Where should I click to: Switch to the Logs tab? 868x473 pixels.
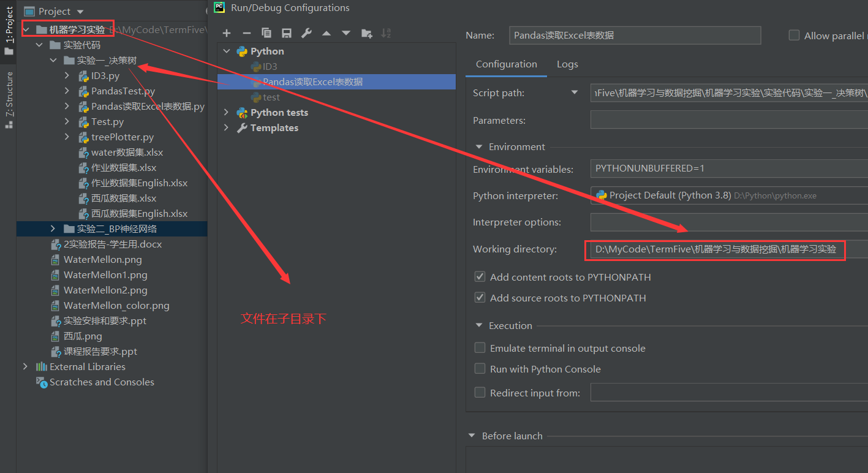pyautogui.click(x=567, y=64)
